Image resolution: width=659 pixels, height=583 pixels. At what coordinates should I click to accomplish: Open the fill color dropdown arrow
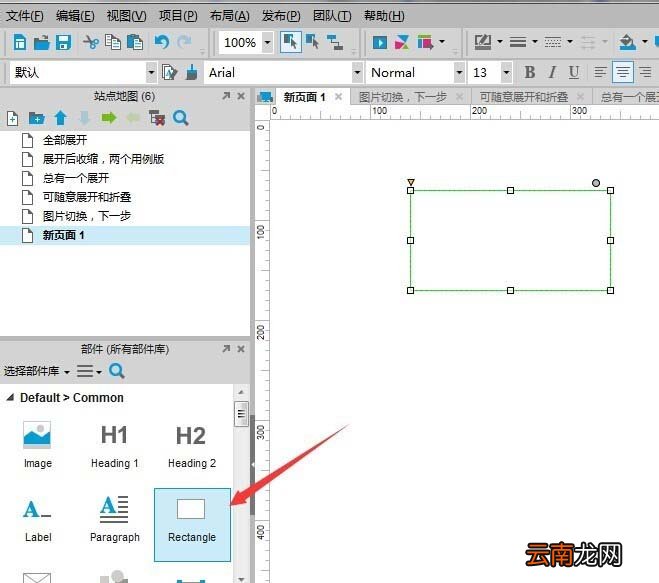[644, 42]
